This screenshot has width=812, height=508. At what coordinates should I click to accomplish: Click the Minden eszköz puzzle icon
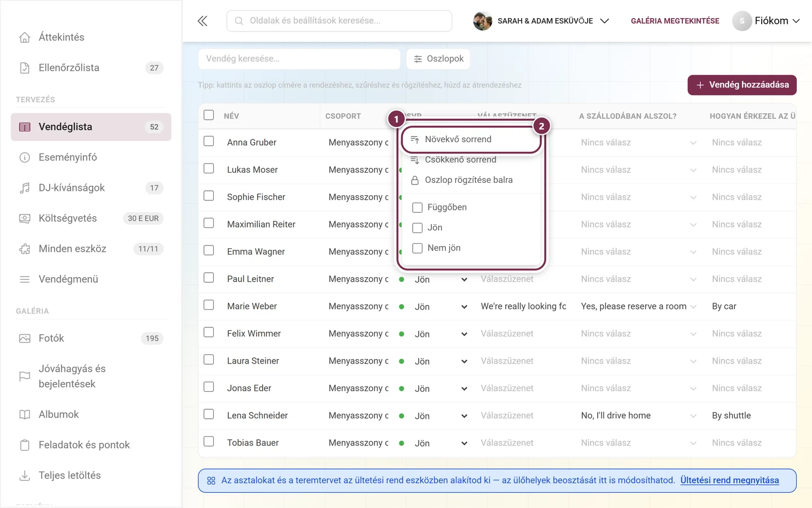pos(25,249)
